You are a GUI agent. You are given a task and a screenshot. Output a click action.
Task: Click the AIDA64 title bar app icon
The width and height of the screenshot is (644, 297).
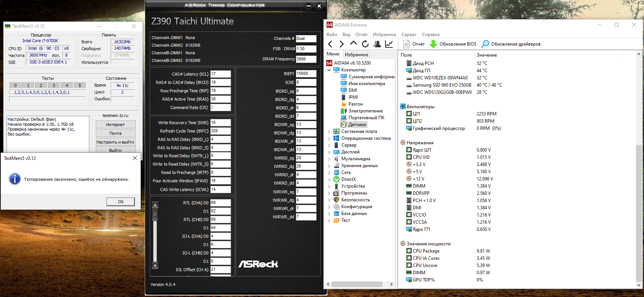tap(330, 25)
